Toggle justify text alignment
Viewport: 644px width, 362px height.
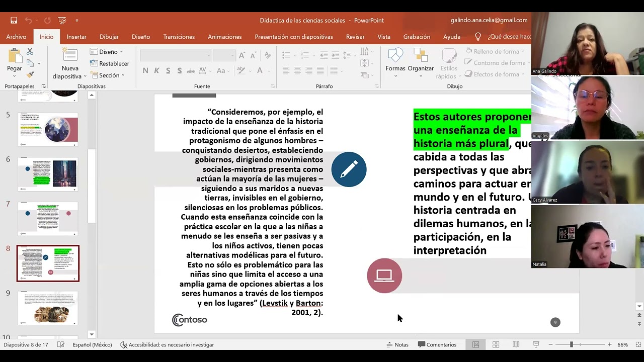pyautogui.click(x=320, y=71)
